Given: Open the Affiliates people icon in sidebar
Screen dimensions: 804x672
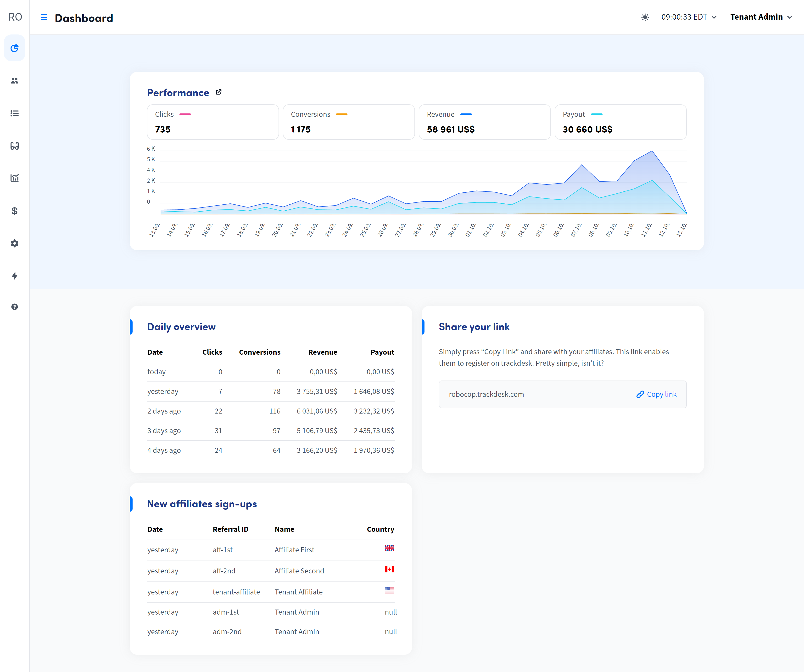Looking at the screenshot, I should click(14, 80).
